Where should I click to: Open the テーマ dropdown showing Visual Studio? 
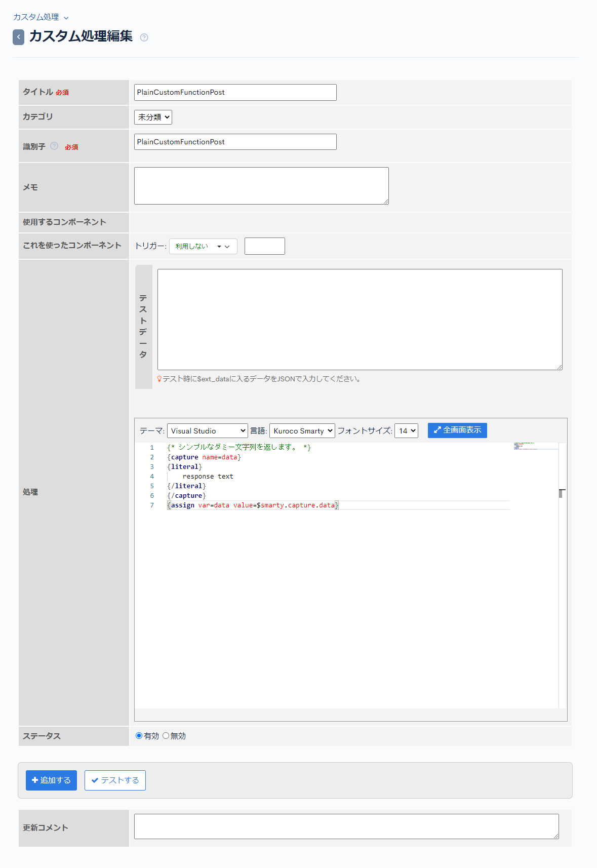[x=208, y=431]
